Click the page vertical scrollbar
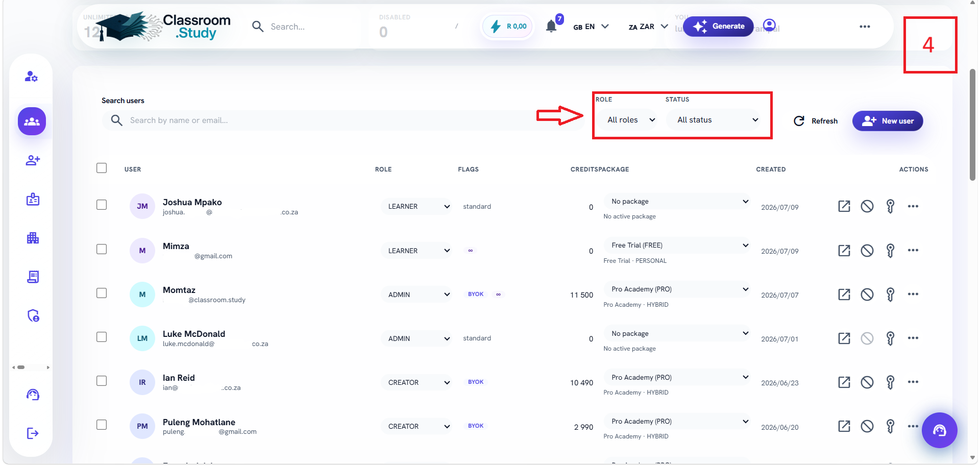The height and width of the screenshot is (466, 980). point(973,125)
